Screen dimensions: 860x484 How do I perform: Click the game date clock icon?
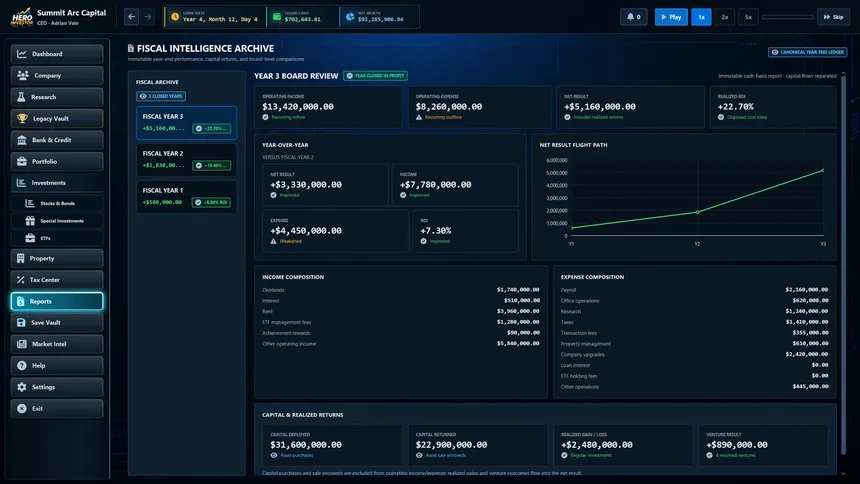[x=175, y=16]
